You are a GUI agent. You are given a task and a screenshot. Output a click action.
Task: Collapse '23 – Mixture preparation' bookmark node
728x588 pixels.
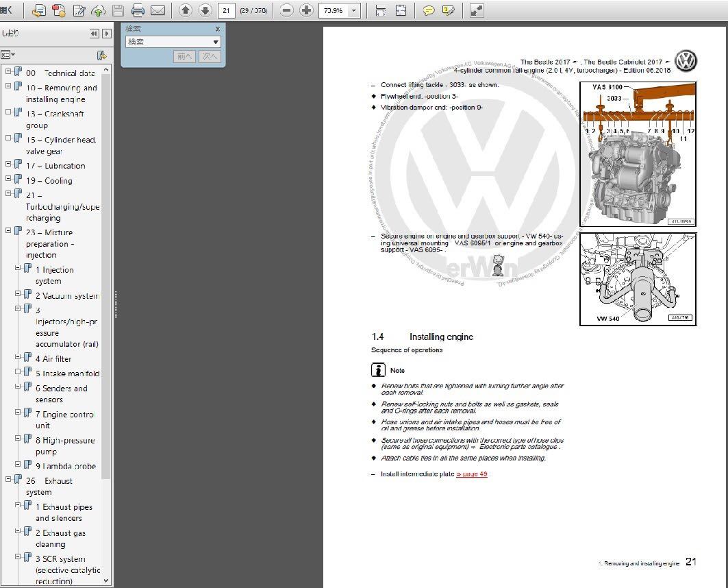click(x=8, y=230)
